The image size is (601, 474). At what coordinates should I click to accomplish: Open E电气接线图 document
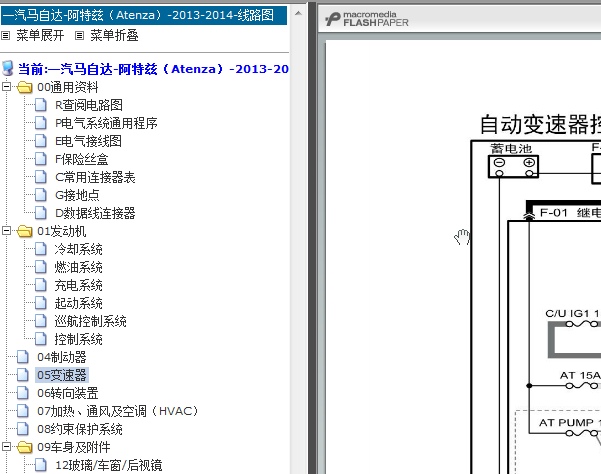point(89,141)
